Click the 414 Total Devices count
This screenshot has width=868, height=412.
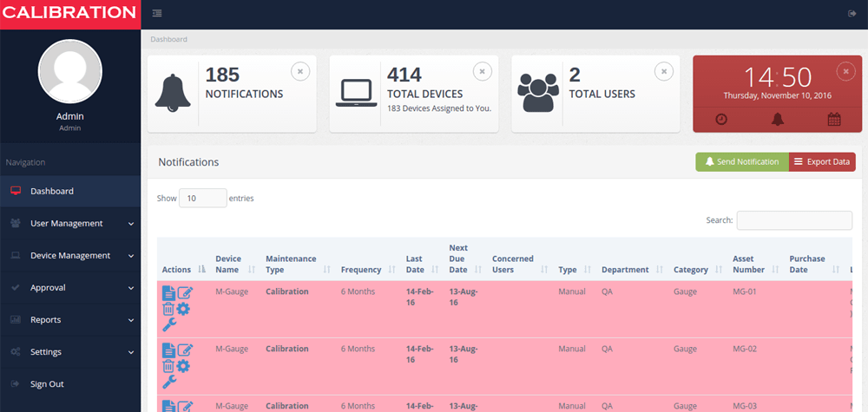coord(404,75)
